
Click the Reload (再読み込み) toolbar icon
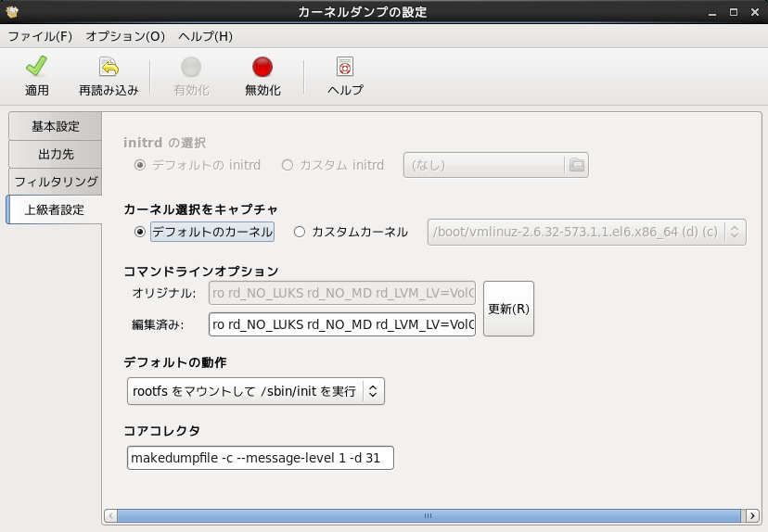(109, 68)
